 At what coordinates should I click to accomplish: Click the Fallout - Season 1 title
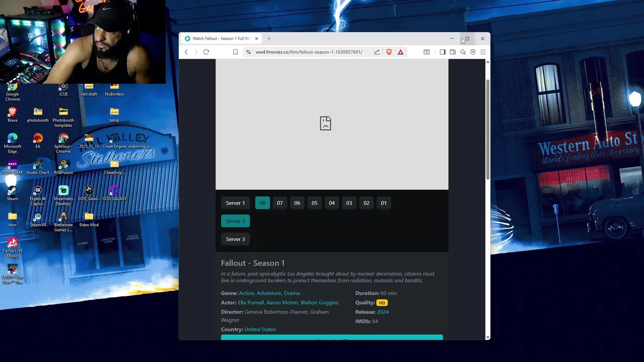click(x=253, y=263)
